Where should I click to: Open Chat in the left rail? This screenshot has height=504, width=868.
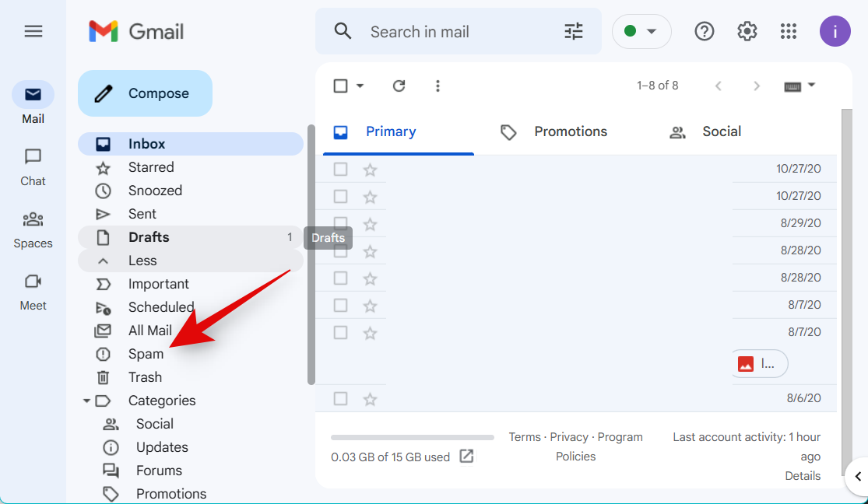coord(33,166)
